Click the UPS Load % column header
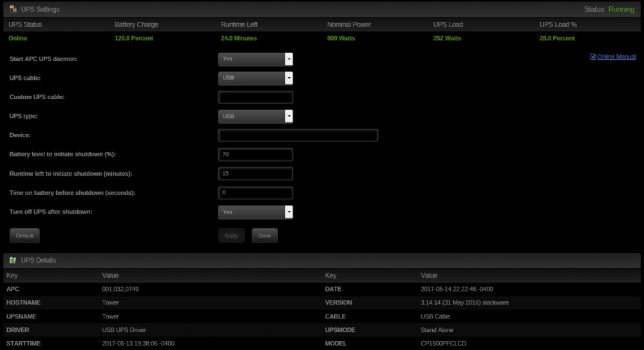Image resolution: width=644 pixels, height=350 pixels. click(558, 24)
